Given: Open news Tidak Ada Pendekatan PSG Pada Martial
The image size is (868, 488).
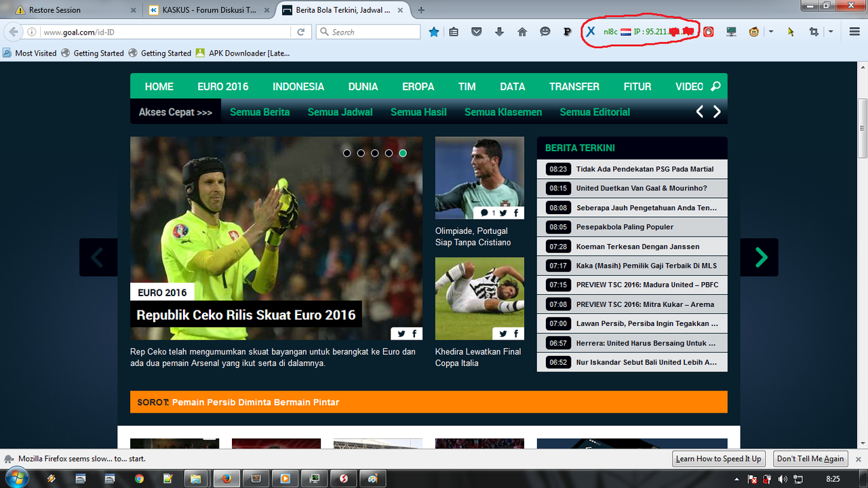Looking at the screenshot, I should (x=645, y=169).
